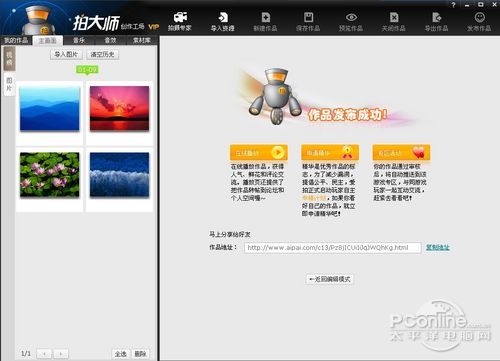500x361 pixels.
Task: Switch to the 音乐 tab
Action: point(79,40)
